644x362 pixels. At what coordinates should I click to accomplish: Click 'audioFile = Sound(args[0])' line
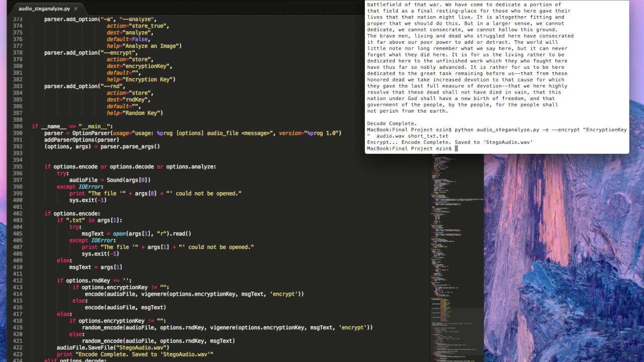tap(110, 180)
